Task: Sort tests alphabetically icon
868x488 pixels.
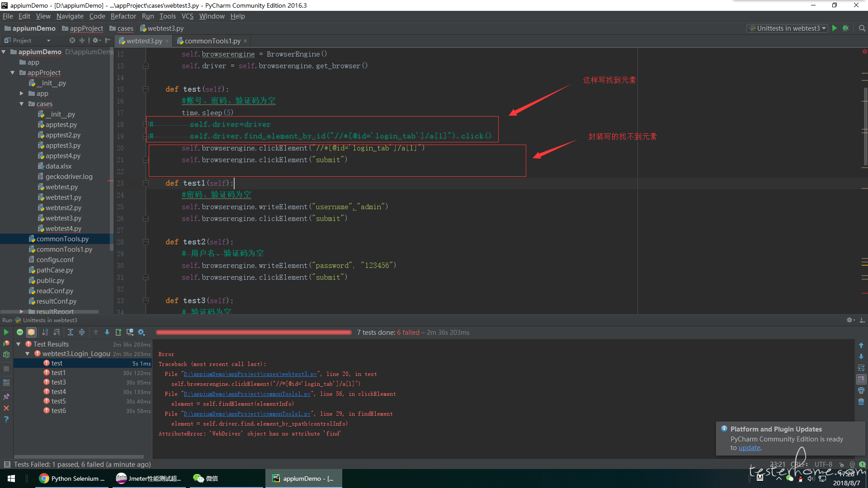Action: (45, 332)
